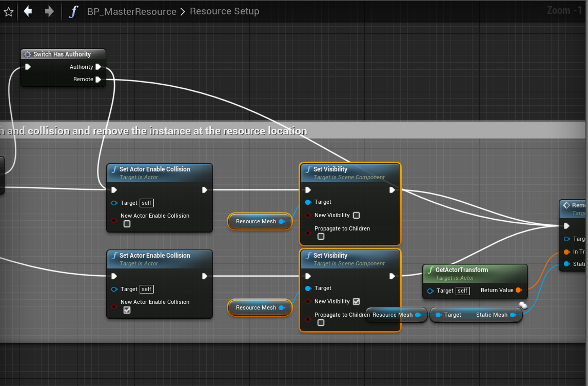Click the function icon beside BP_MasterResource

click(73, 11)
